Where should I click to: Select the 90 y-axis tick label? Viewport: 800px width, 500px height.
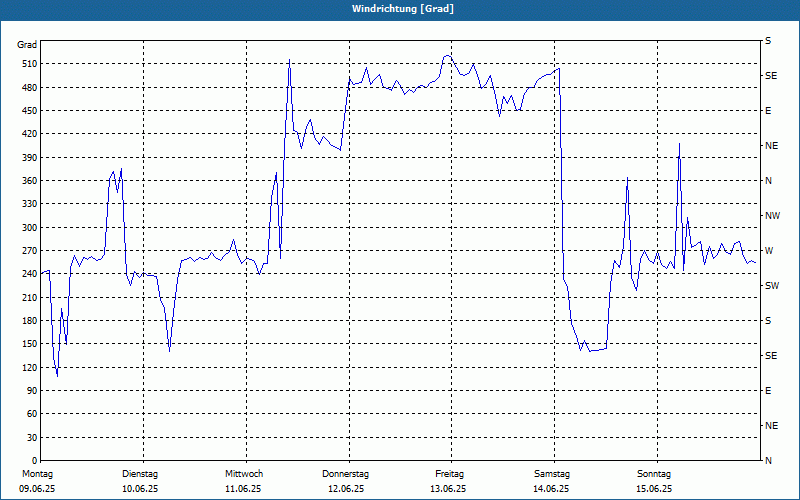pos(32,391)
